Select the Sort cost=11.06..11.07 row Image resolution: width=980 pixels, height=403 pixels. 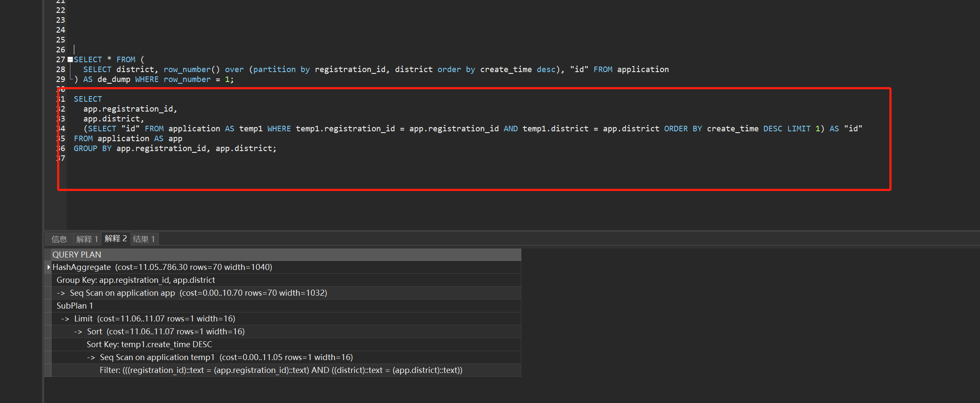[286, 331]
